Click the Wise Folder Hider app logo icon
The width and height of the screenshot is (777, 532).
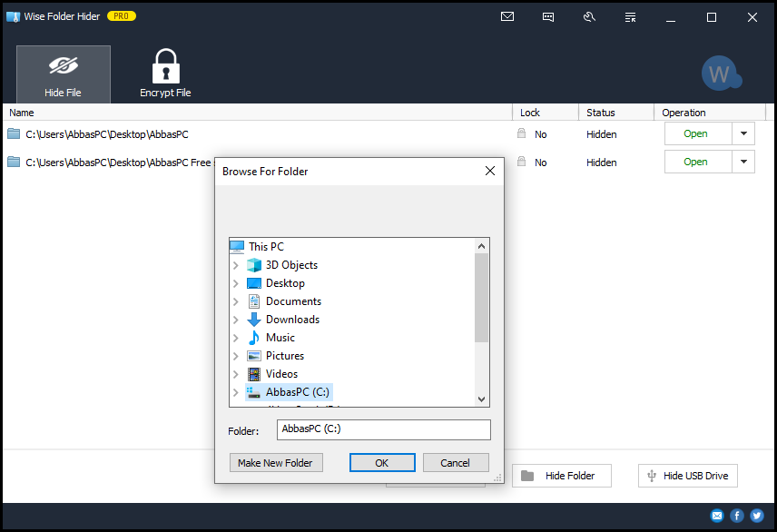click(x=13, y=16)
